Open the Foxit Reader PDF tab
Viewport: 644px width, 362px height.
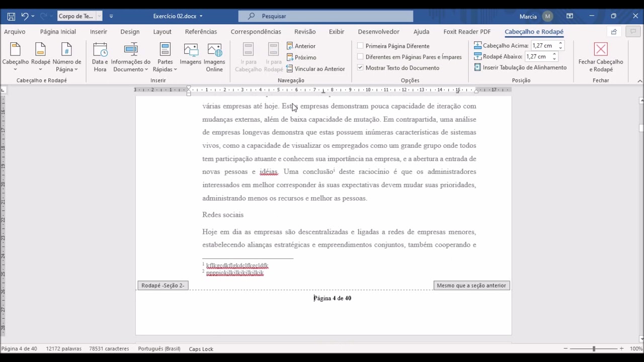(467, 32)
